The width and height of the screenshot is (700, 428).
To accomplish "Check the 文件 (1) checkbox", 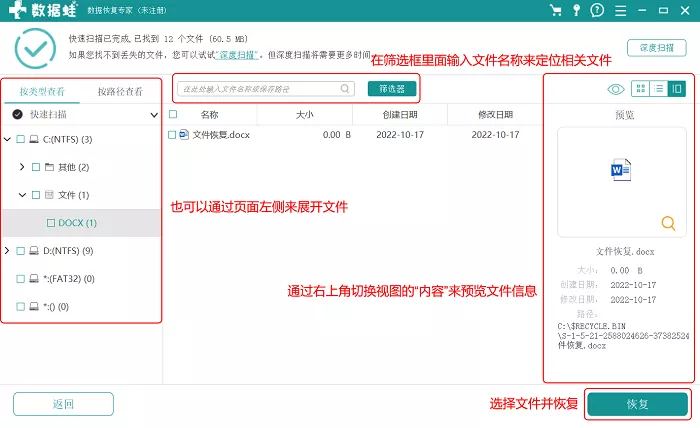I will (x=36, y=195).
